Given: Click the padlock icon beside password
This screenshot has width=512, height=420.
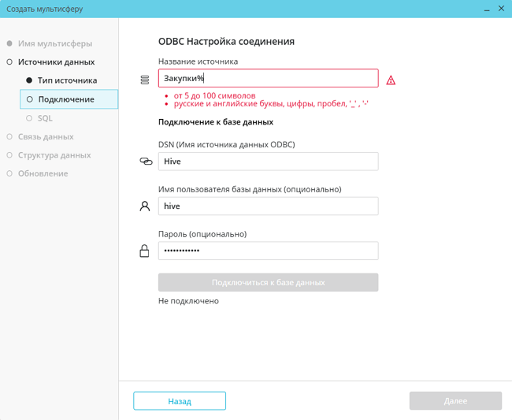Looking at the screenshot, I should (145, 251).
